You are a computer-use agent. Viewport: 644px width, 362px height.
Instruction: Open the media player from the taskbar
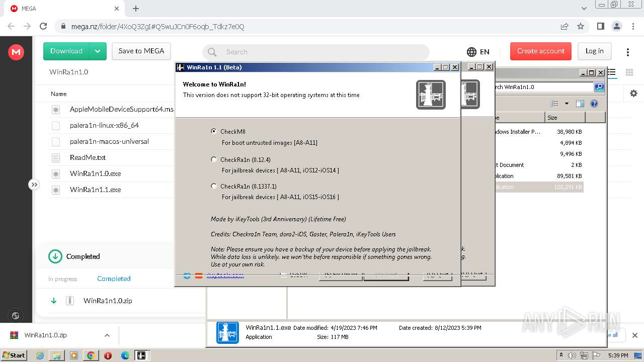point(74,355)
